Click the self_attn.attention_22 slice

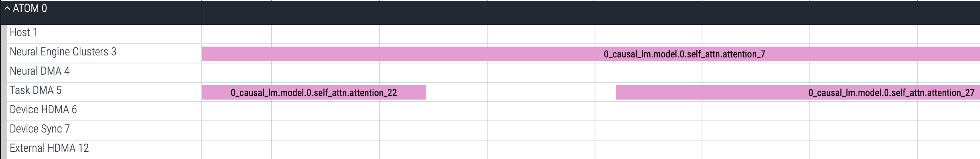[x=314, y=92]
